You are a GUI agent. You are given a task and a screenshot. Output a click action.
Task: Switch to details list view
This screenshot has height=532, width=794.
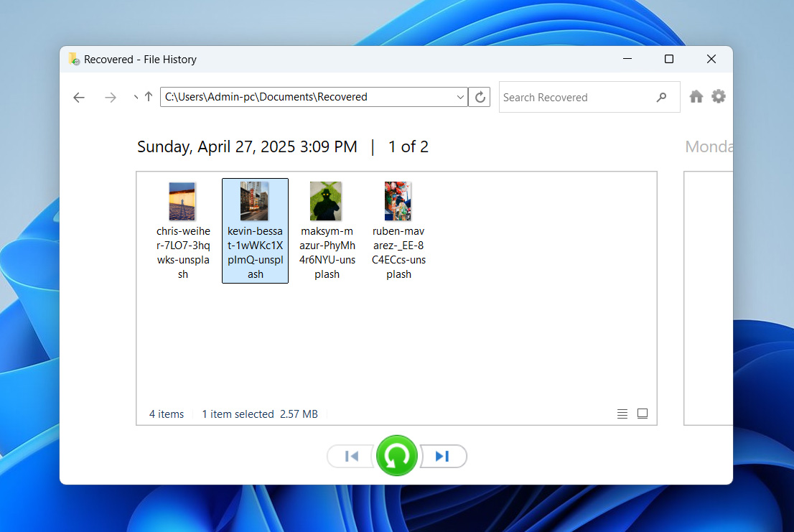click(622, 414)
